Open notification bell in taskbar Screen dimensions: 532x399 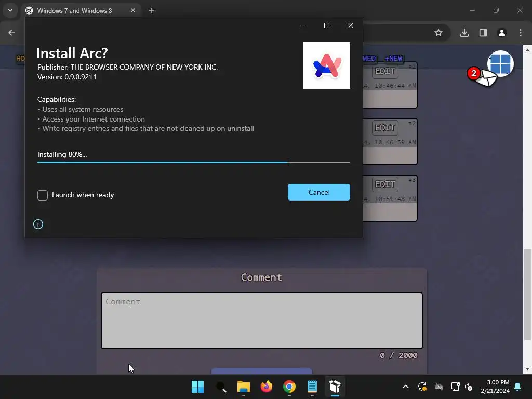pos(518,387)
